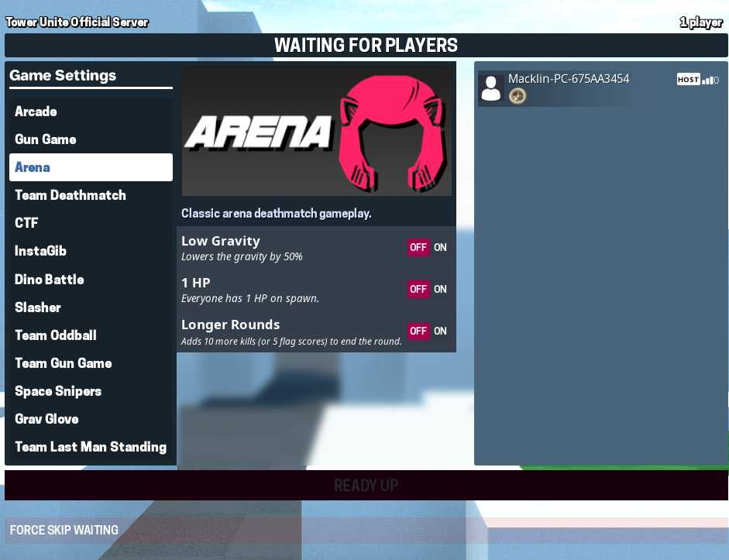Click 'Adds 10 more kills' description text
This screenshot has width=729, height=560.
tap(291, 341)
